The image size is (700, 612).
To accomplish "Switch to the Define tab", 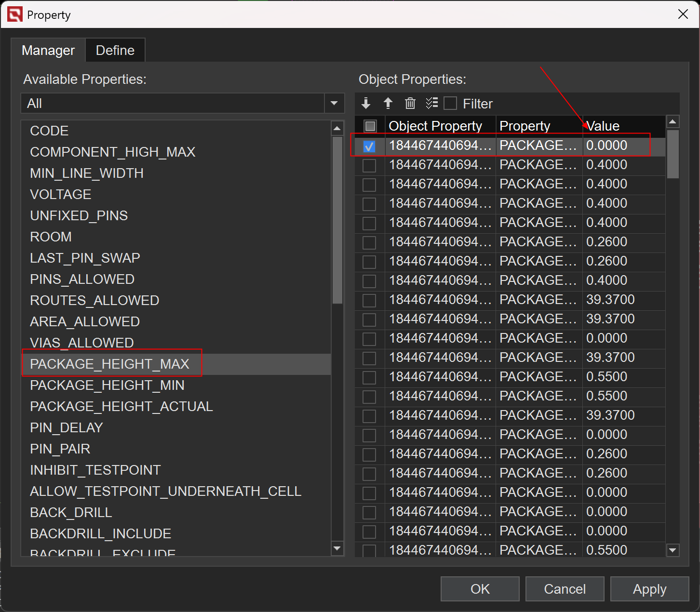I will 115,51.
